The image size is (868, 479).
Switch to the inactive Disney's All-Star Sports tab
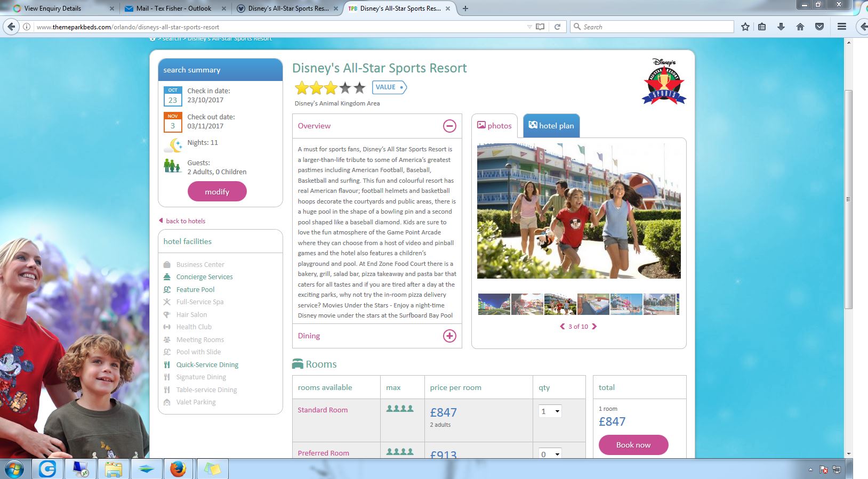click(x=288, y=9)
